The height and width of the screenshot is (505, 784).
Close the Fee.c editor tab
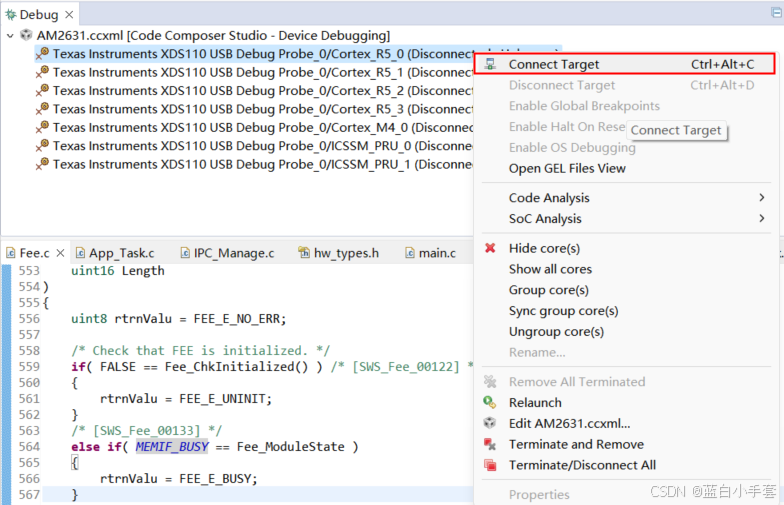coord(60,253)
